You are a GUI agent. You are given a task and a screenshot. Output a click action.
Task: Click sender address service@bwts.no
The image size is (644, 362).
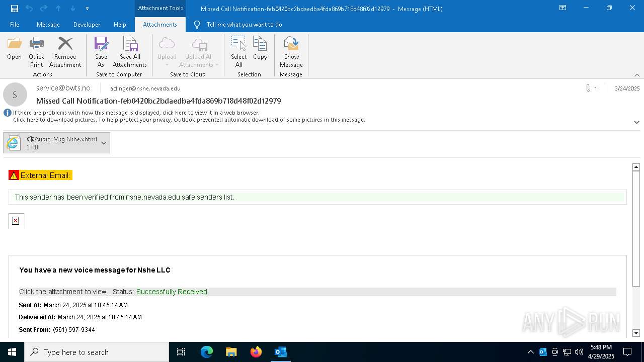[x=63, y=88]
